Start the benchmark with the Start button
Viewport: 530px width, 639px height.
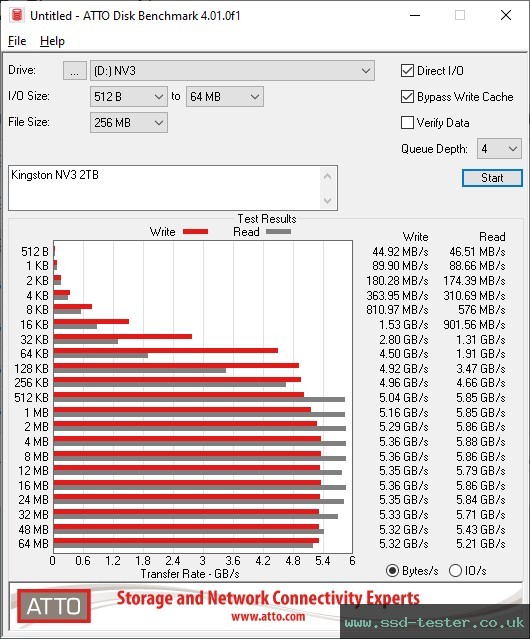click(492, 178)
